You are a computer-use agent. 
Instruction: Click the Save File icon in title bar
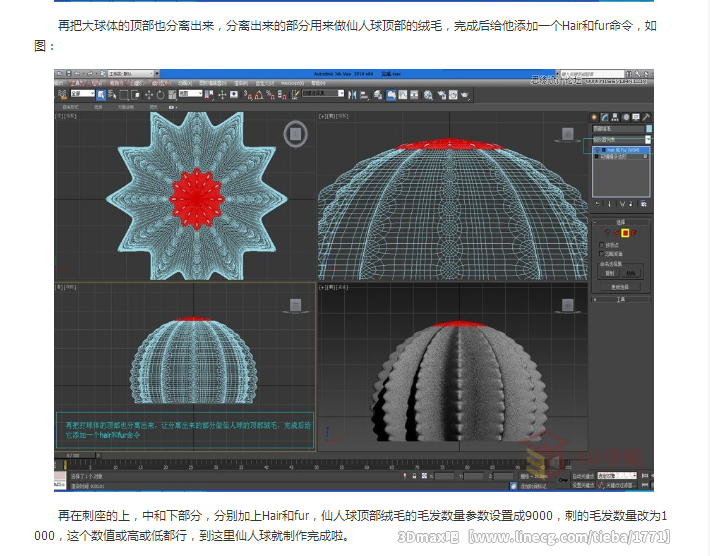click(69, 73)
